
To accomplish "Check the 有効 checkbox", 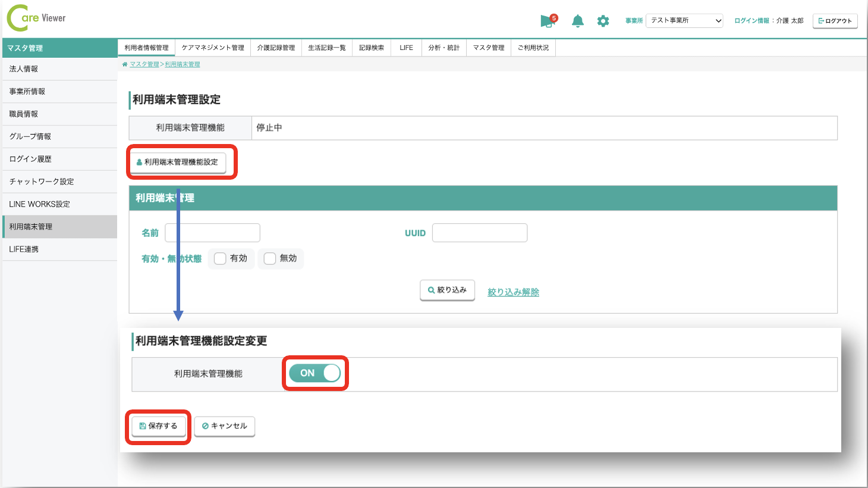I will pyautogui.click(x=221, y=258).
